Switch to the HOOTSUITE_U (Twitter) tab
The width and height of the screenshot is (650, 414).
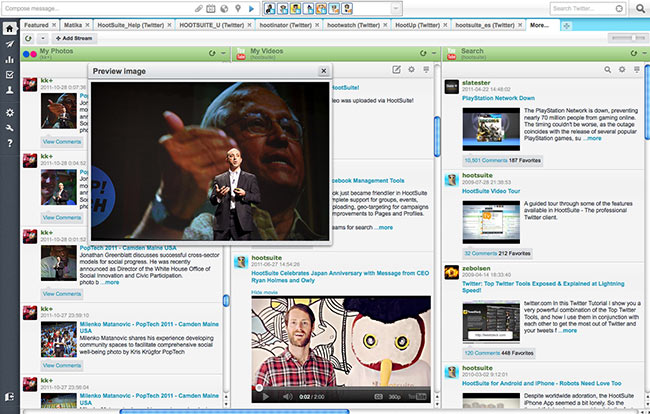pos(211,25)
